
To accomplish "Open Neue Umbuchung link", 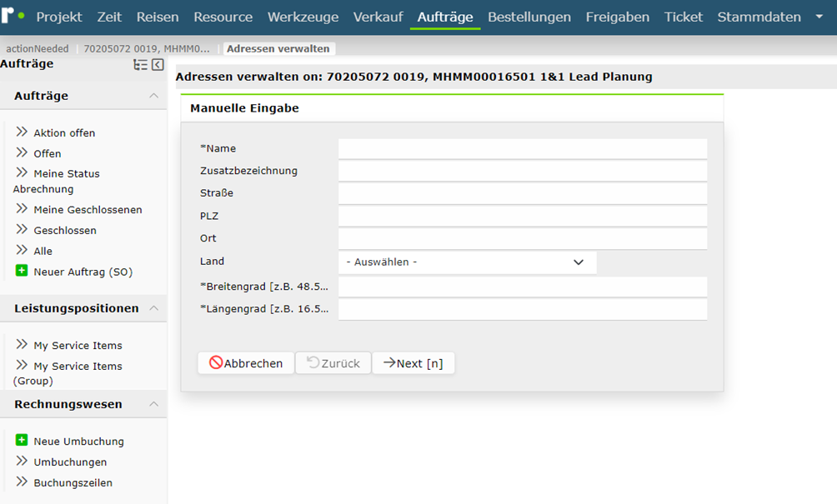I will tap(78, 442).
